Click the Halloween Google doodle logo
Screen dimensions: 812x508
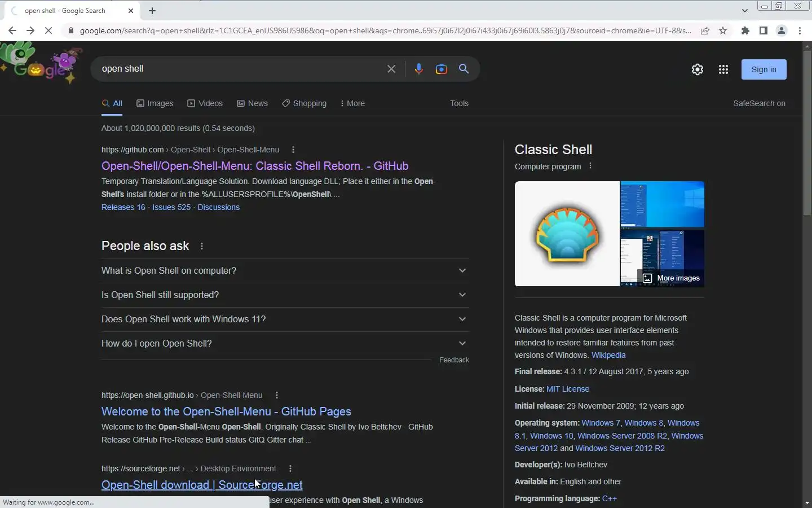41,64
